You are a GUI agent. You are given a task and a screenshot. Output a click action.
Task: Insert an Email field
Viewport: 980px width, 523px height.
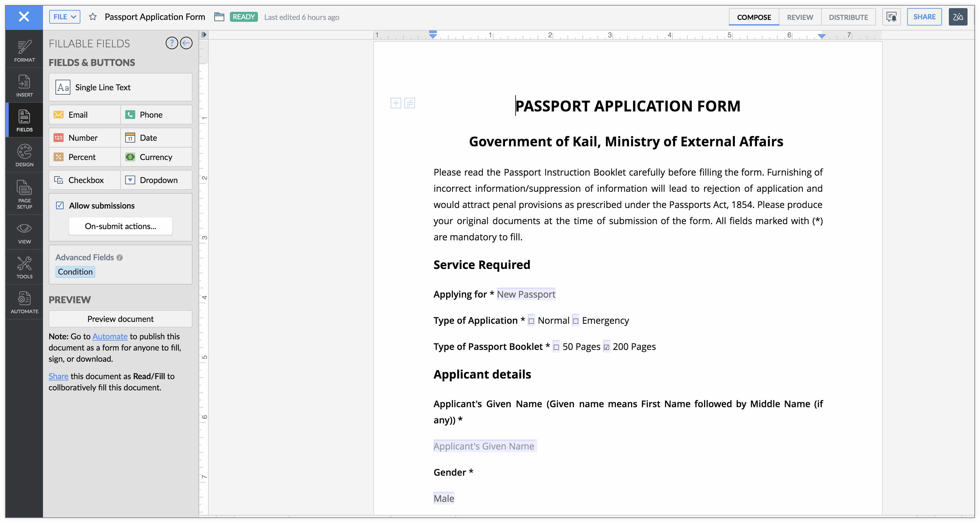point(84,115)
